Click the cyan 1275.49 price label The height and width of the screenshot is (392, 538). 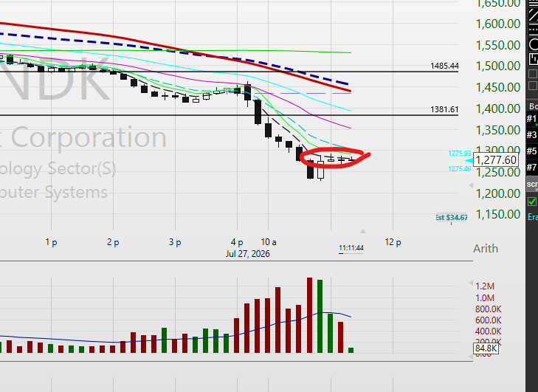[460, 169]
